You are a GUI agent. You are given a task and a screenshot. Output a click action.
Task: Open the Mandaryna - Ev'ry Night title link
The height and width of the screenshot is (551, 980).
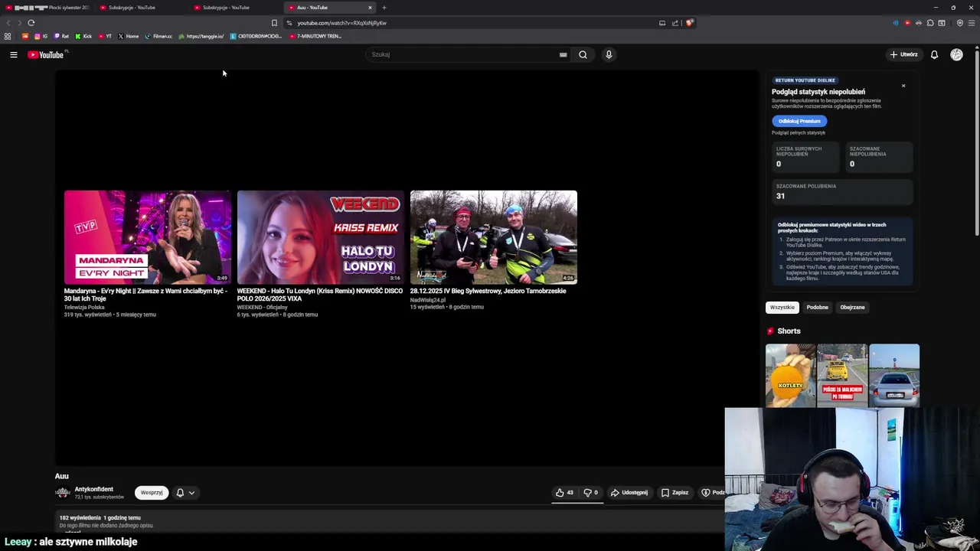[145, 295]
